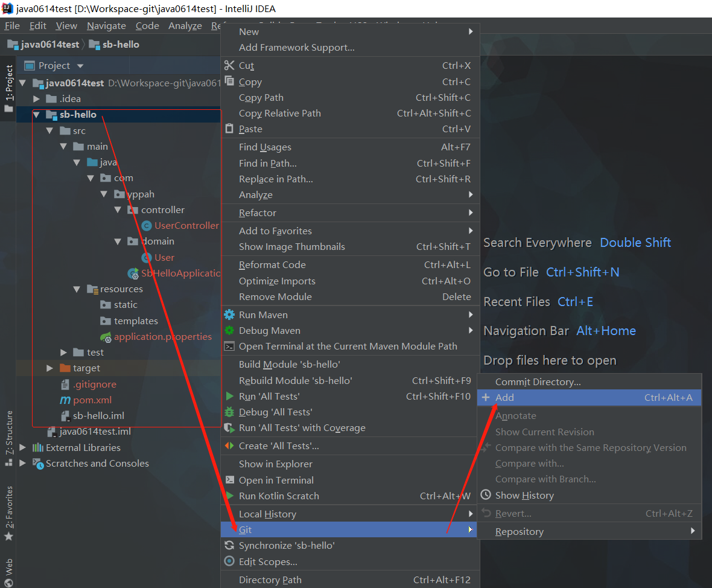The image size is (712, 588).
Task: Click the green Debug Maven icon
Action: (x=229, y=331)
